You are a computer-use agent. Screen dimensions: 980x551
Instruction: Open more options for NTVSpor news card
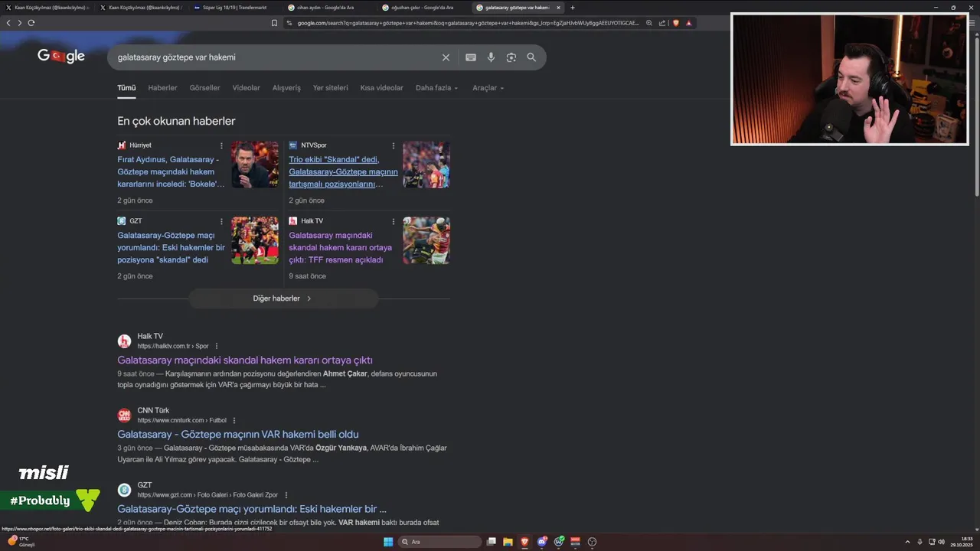tap(394, 145)
